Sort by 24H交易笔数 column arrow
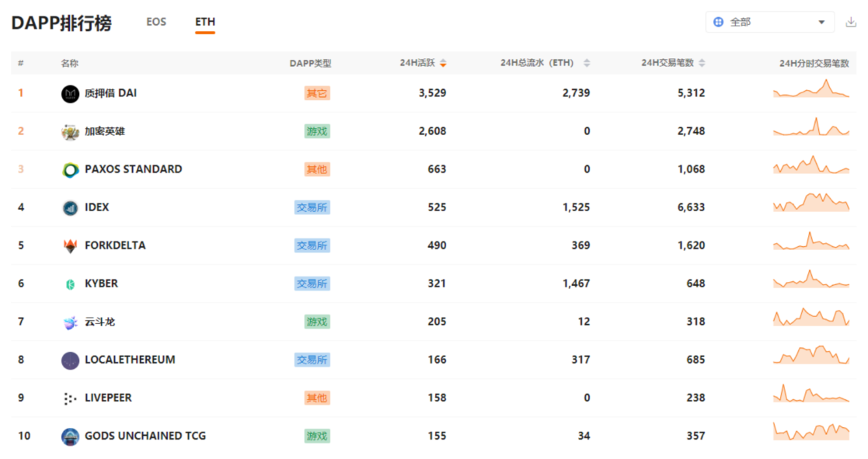868x459 pixels. [702, 64]
